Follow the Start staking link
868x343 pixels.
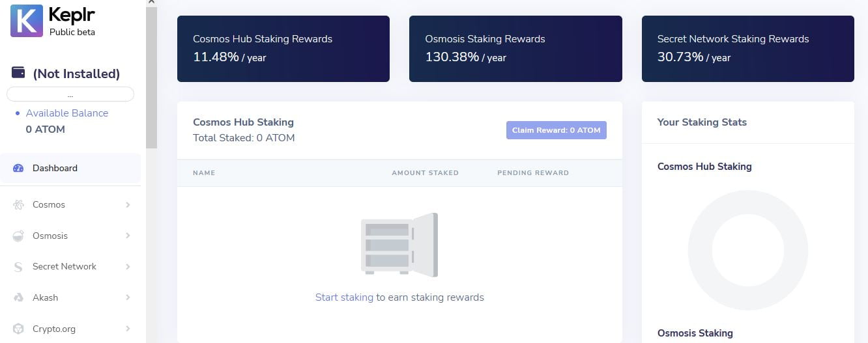point(344,297)
